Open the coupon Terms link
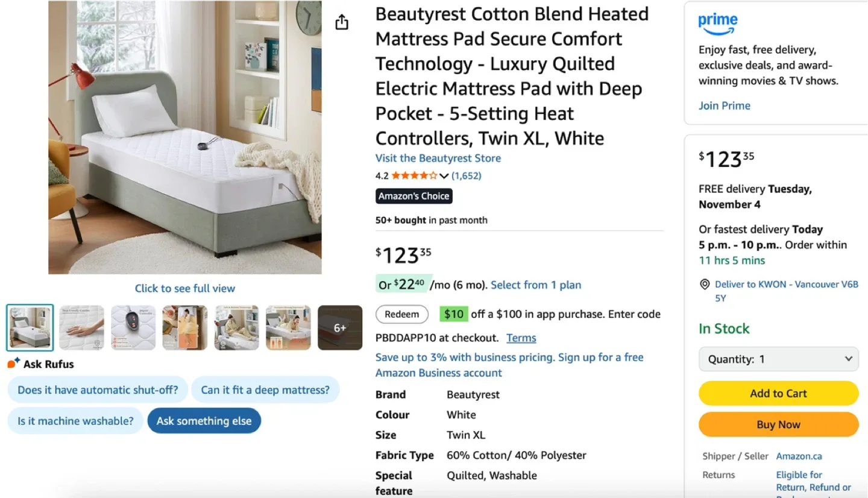This screenshot has width=868, height=498. [x=521, y=338]
